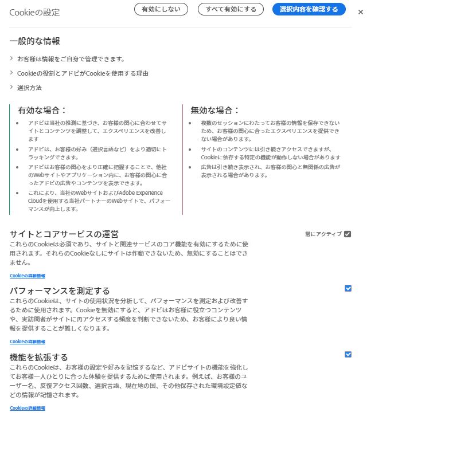Click the 有効な場合 heading
The width and height of the screenshot is (476, 463).
coord(42,110)
